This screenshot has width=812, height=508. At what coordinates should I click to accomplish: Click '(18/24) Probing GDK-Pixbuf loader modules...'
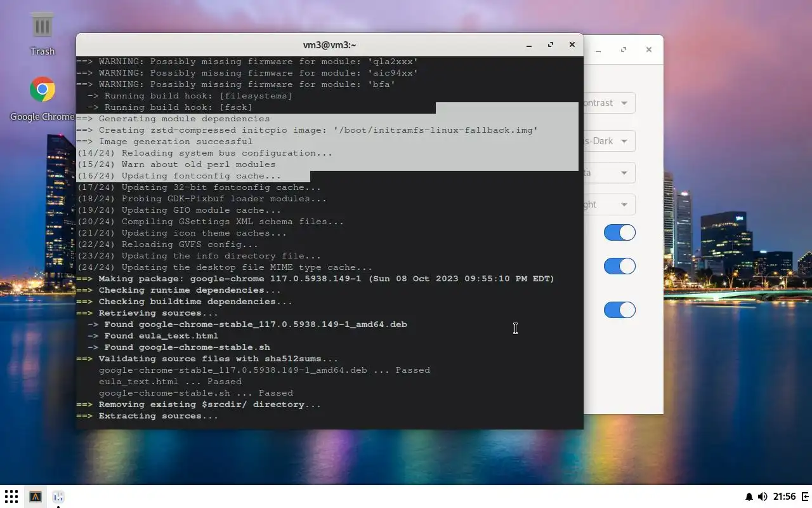[202, 199]
